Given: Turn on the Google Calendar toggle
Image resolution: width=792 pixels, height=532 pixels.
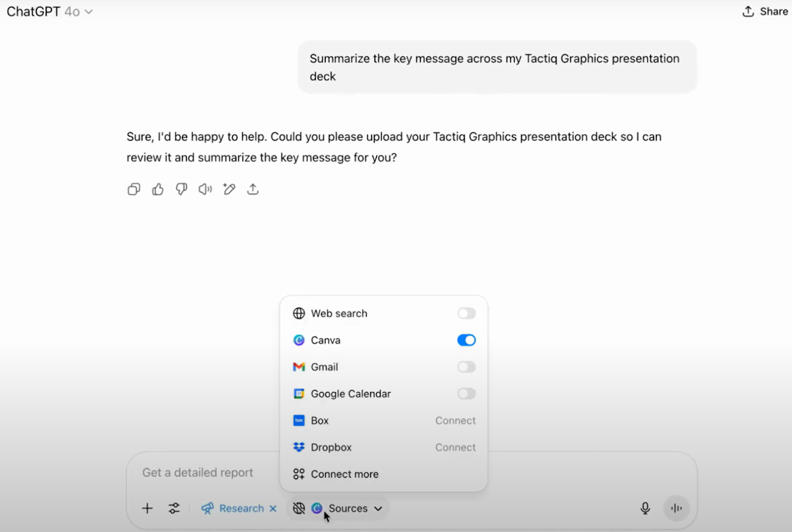Looking at the screenshot, I should 466,393.
